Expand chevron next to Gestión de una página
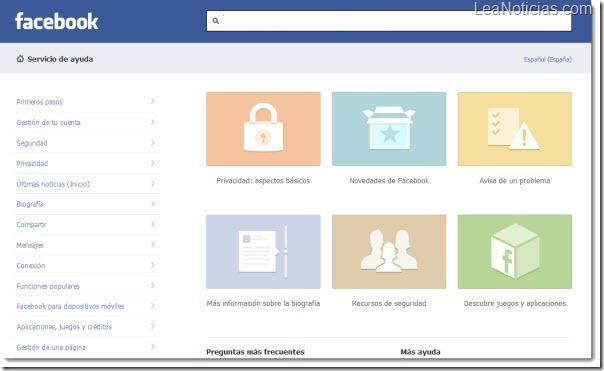Screen dimensions: 604x371 pyautogui.click(x=153, y=347)
